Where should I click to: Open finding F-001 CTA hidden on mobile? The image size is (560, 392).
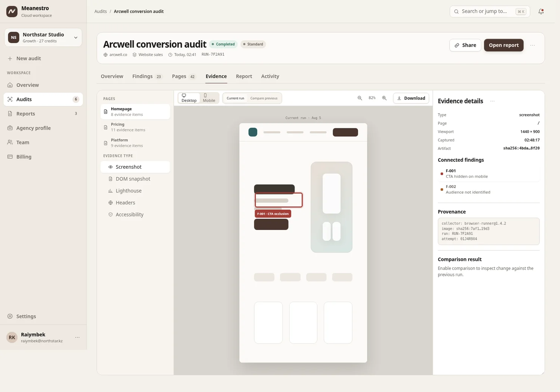pos(489,174)
